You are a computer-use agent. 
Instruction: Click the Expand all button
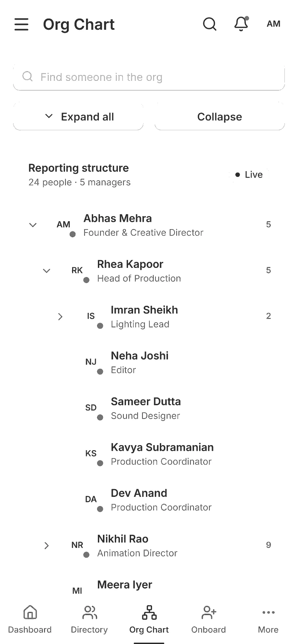[x=78, y=117]
